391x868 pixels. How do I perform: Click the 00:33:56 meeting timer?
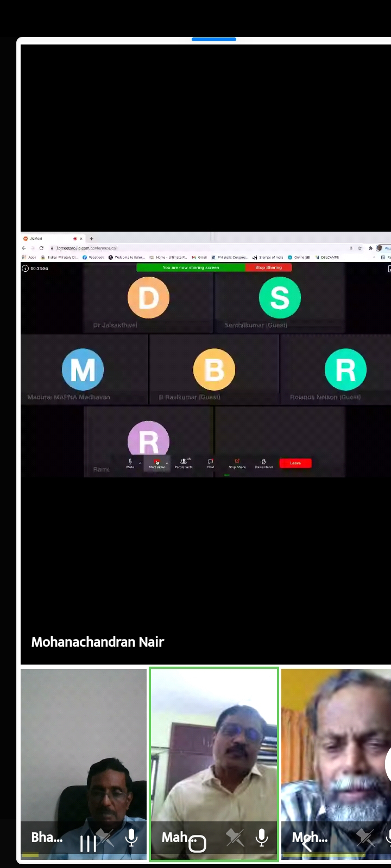pyautogui.click(x=39, y=269)
